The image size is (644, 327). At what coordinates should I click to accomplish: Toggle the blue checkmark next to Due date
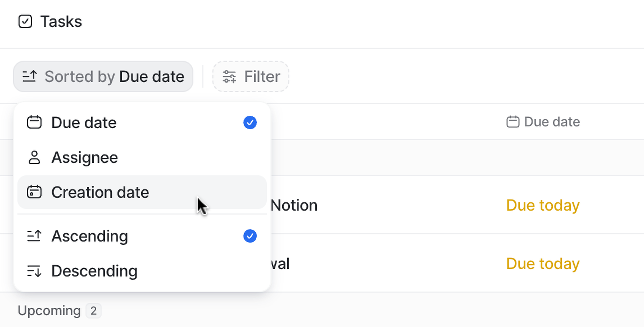[x=250, y=123]
